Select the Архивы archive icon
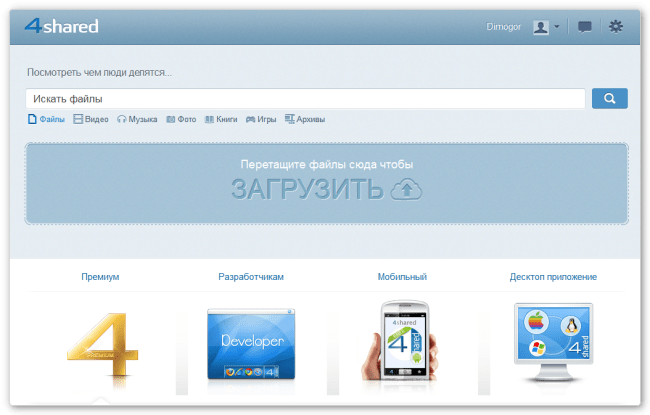This screenshot has height=415, width=650. pos(289,119)
